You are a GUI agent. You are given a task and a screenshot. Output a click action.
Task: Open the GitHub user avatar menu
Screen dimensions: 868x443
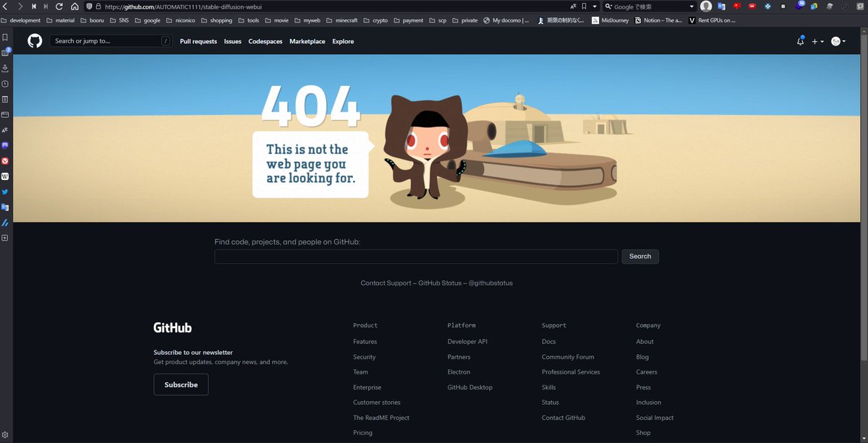pos(838,41)
